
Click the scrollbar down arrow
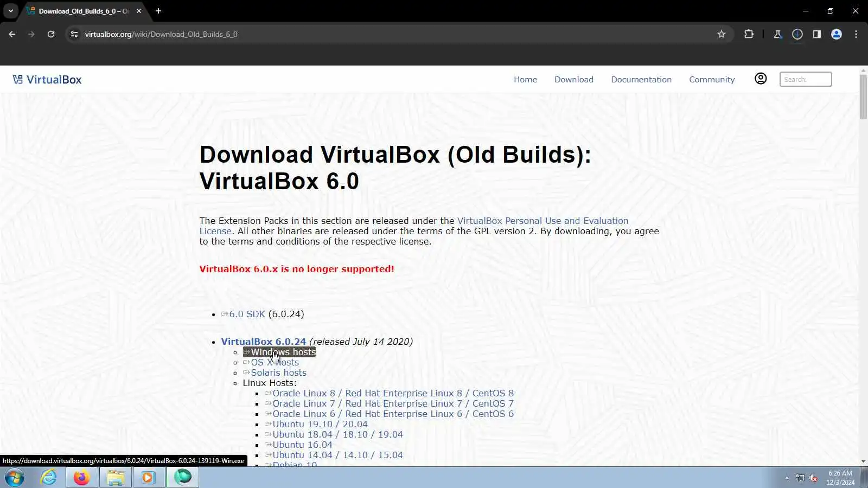pyautogui.click(x=863, y=462)
